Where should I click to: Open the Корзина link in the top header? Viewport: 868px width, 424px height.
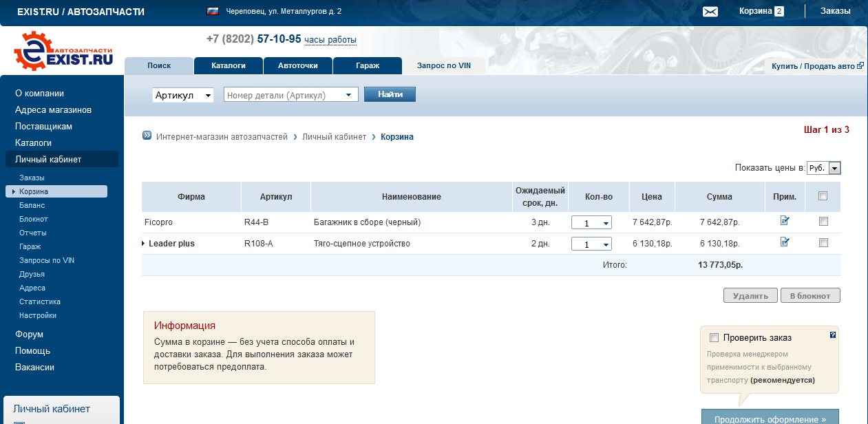pos(755,11)
